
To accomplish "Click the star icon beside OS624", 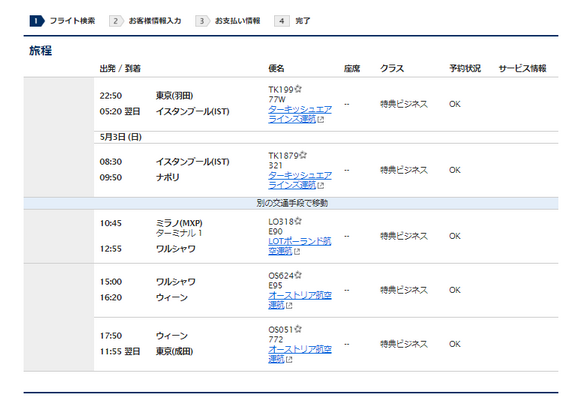I will [298, 275].
